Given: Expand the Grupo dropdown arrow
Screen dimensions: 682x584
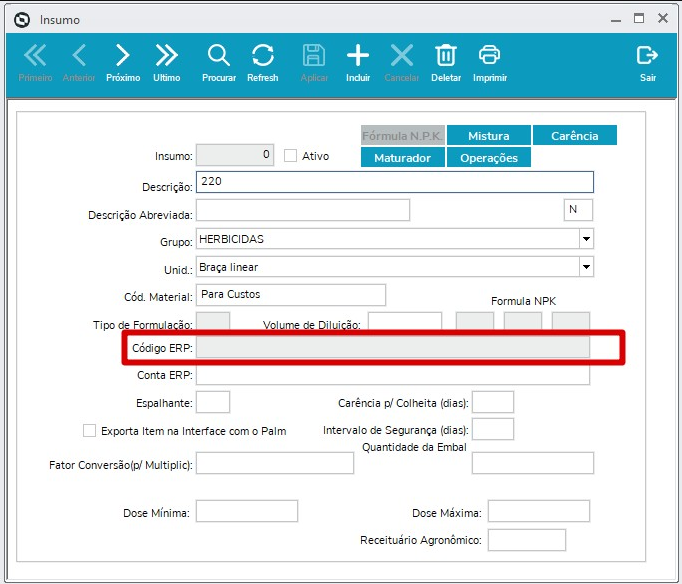Looking at the screenshot, I should coord(586,239).
